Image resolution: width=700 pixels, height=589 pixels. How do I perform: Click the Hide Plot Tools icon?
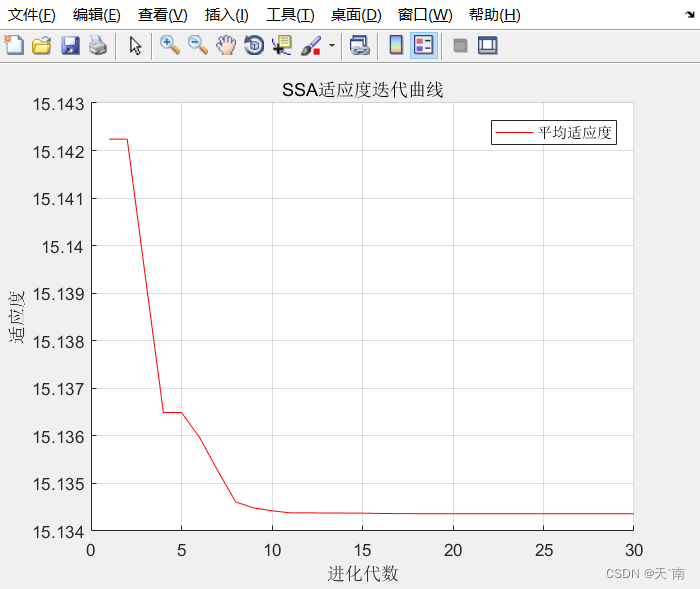pos(460,45)
